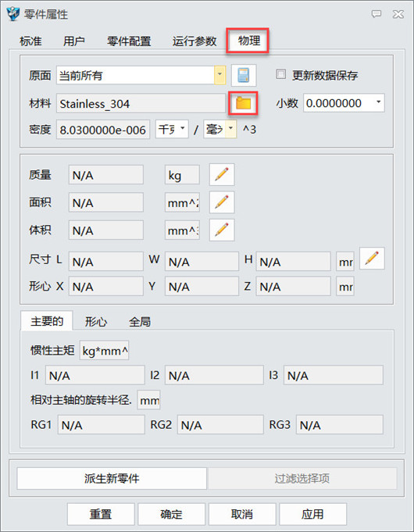Open the material library folder icon
Viewport: 414px width, 532px height.
click(x=243, y=103)
